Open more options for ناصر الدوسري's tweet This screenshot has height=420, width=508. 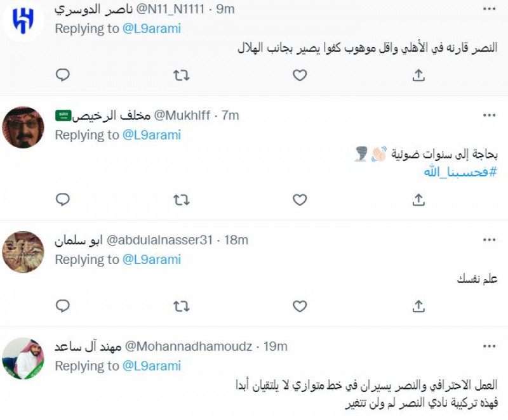tap(488, 10)
